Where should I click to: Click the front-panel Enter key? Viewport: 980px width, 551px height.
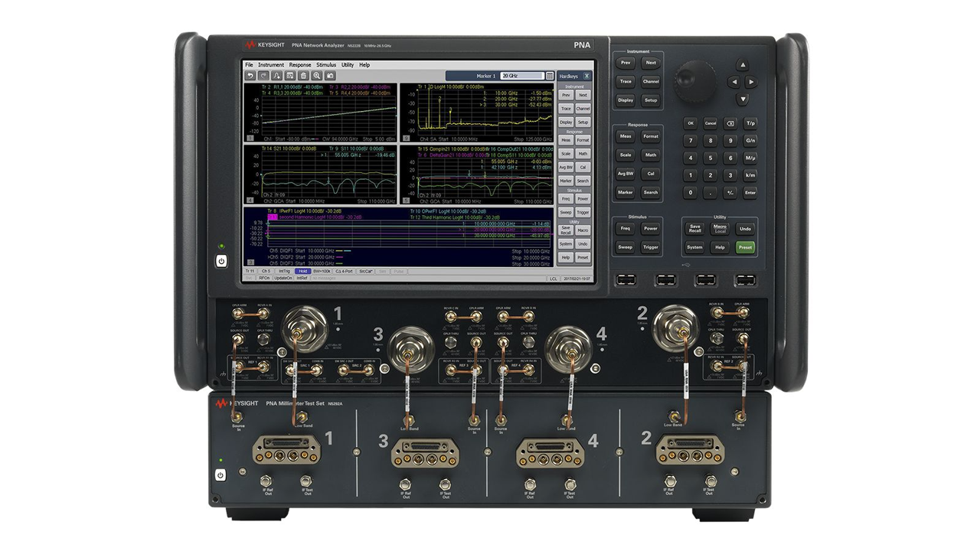point(750,192)
